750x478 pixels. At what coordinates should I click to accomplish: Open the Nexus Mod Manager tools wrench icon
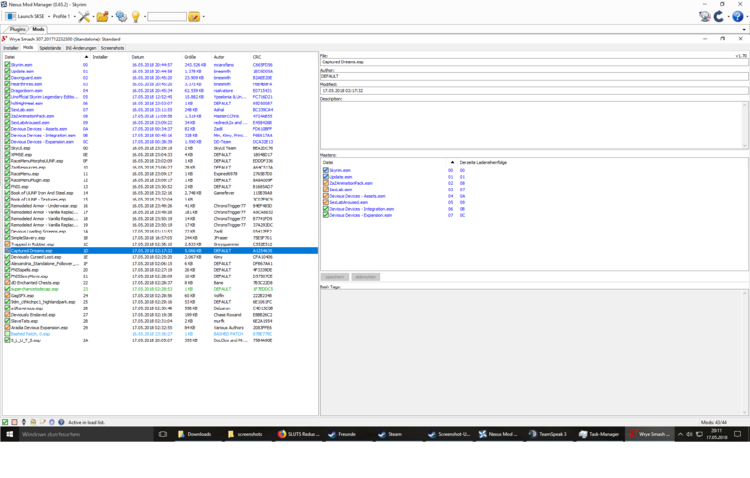pyautogui.click(x=84, y=16)
